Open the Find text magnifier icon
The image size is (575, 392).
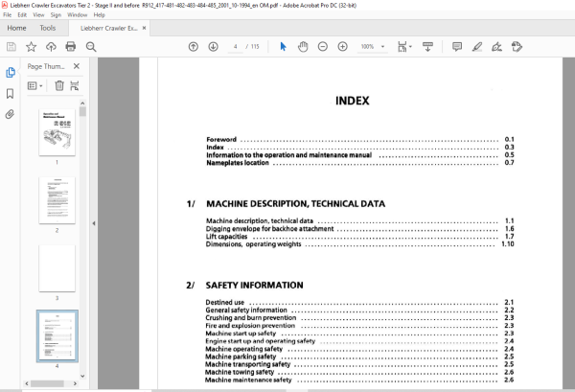coord(91,47)
